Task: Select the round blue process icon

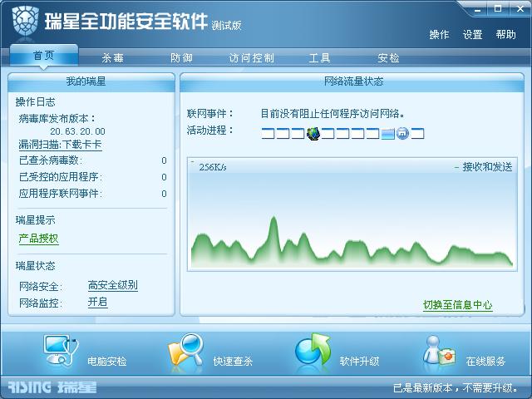Action: 402,134
